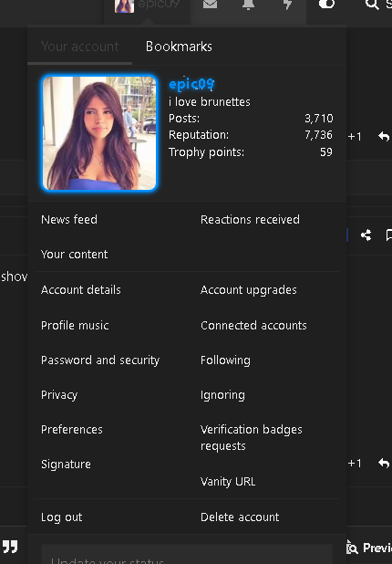Screen dimensions: 392x564
Task: Click the Posts count 3,710
Action: (319, 119)
